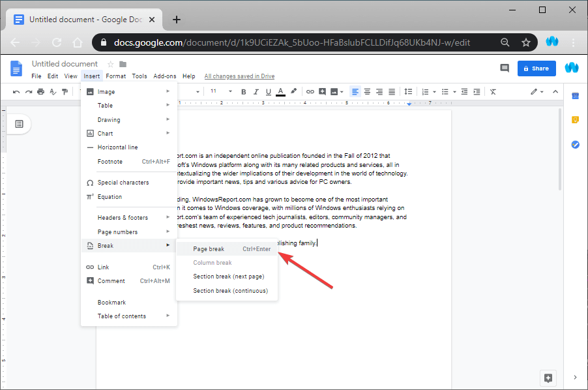588x390 pixels.
Task: Open the Editing mode pencil dropdown
Action: click(537, 92)
